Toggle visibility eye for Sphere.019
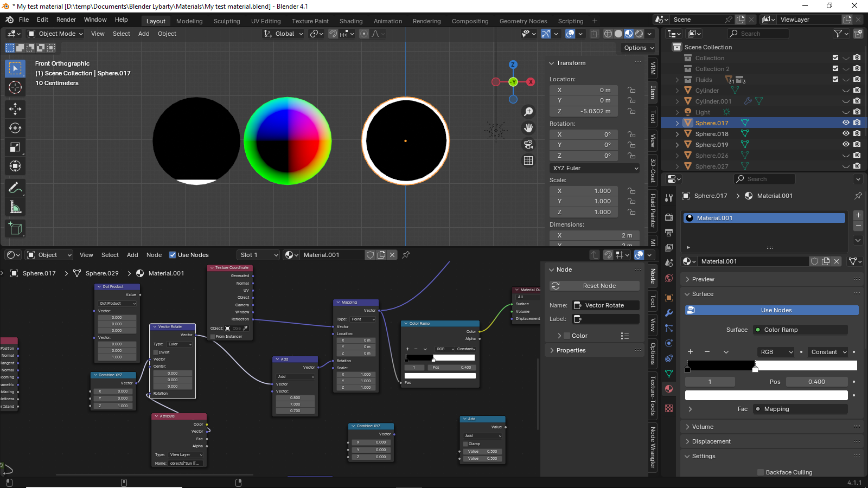 [x=846, y=145]
